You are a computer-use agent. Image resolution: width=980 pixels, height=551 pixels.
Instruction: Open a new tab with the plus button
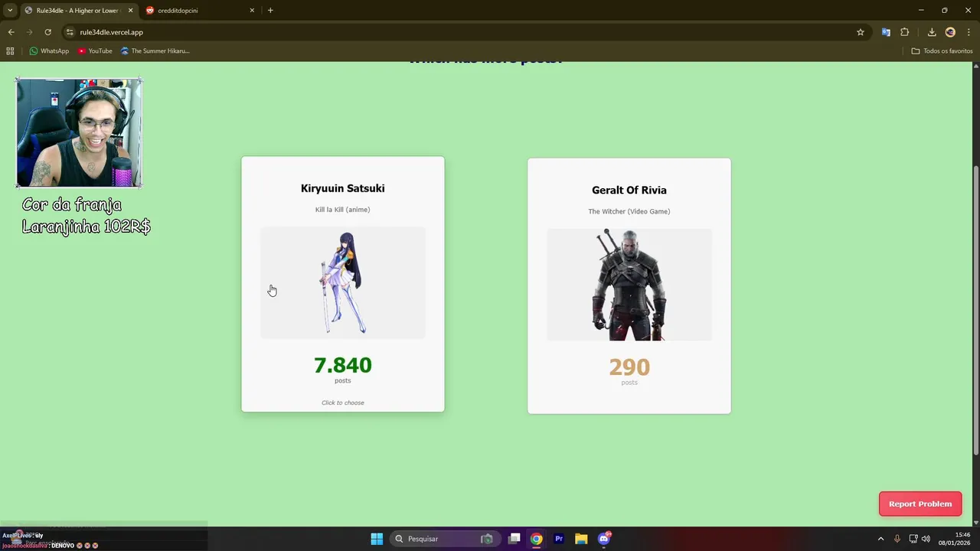pyautogui.click(x=270, y=11)
